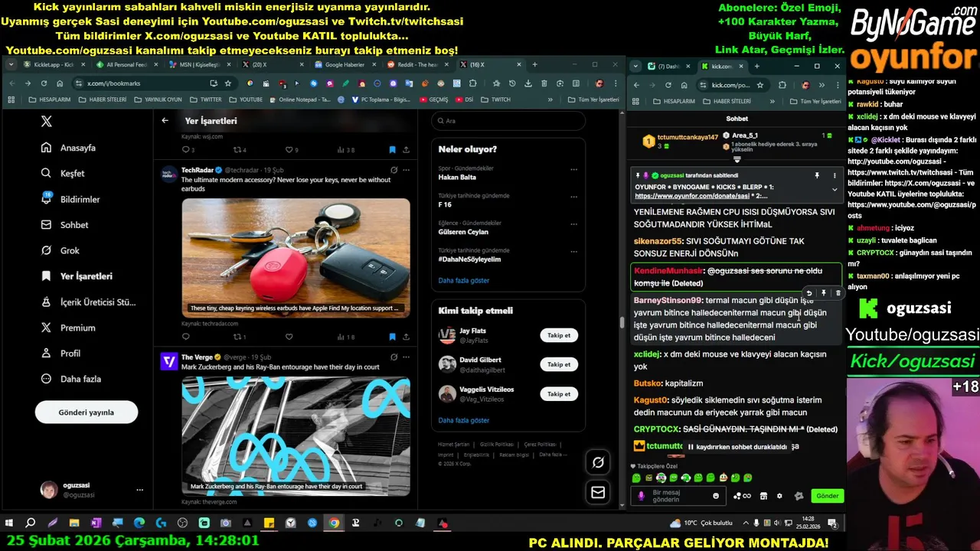This screenshot has height=551, width=980.
Task: Open pinned message three-dot options
Action: point(835,176)
